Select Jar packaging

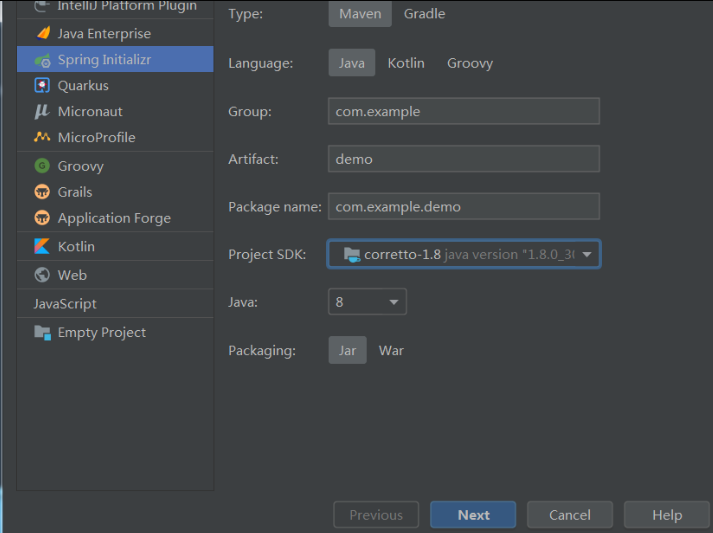coord(347,350)
